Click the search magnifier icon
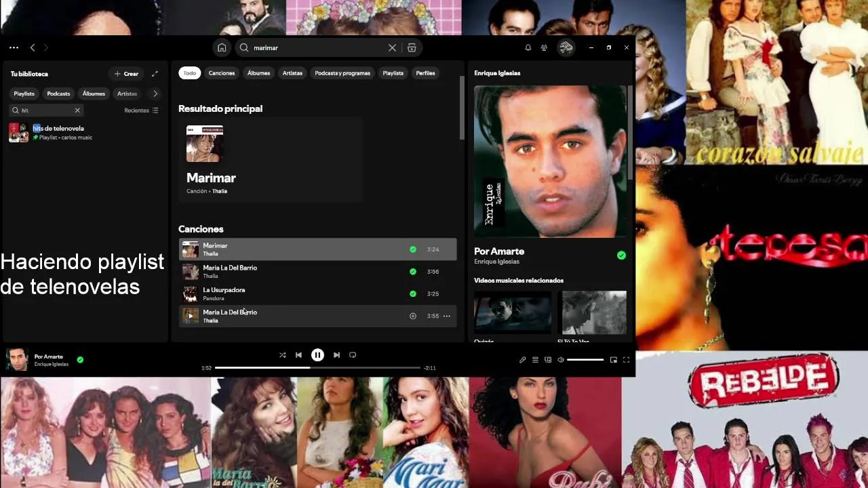The width and height of the screenshot is (868, 488). pyautogui.click(x=244, y=47)
